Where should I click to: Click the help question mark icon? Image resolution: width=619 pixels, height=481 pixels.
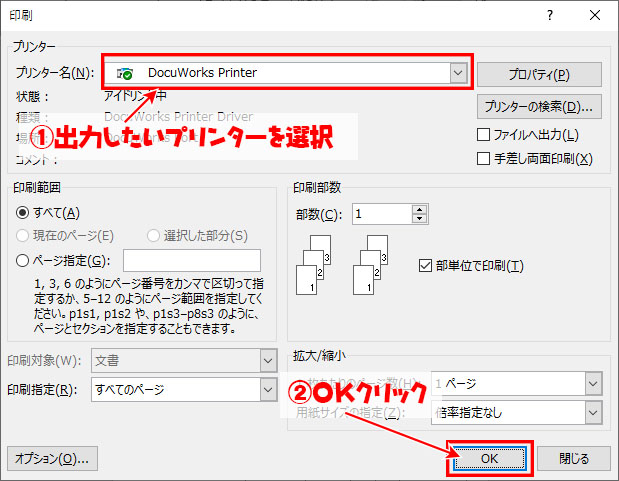pyautogui.click(x=550, y=15)
